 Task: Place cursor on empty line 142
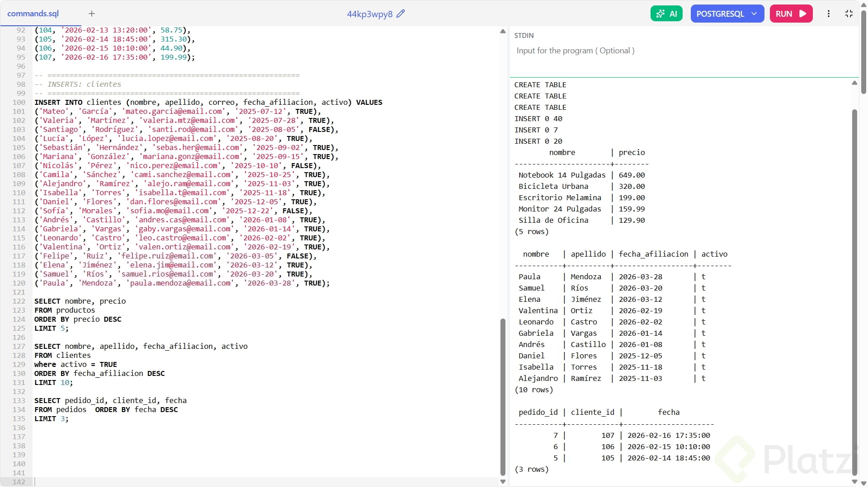226,482
